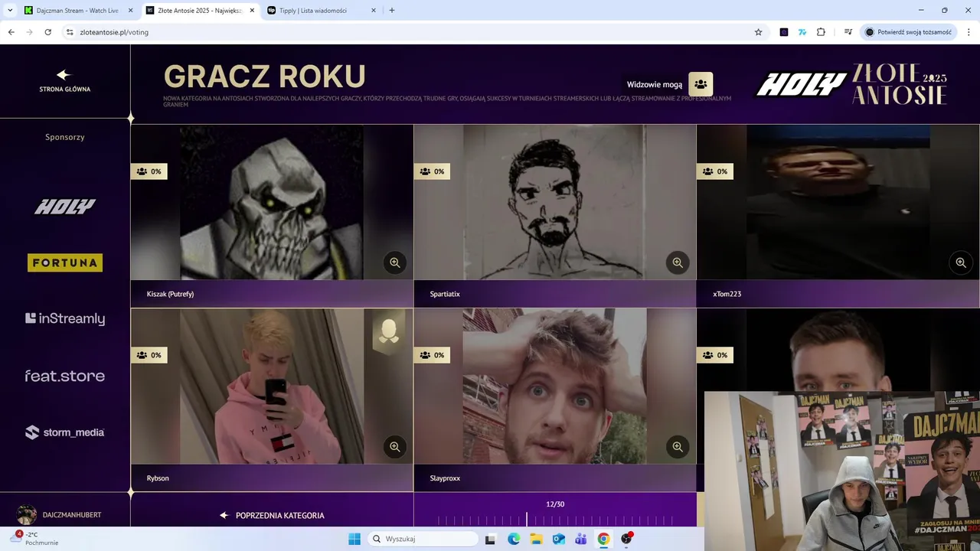Click the HOLY sponsor logo in sidebar
The width and height of the screenshot is (980, 551).
coord(65,207)
